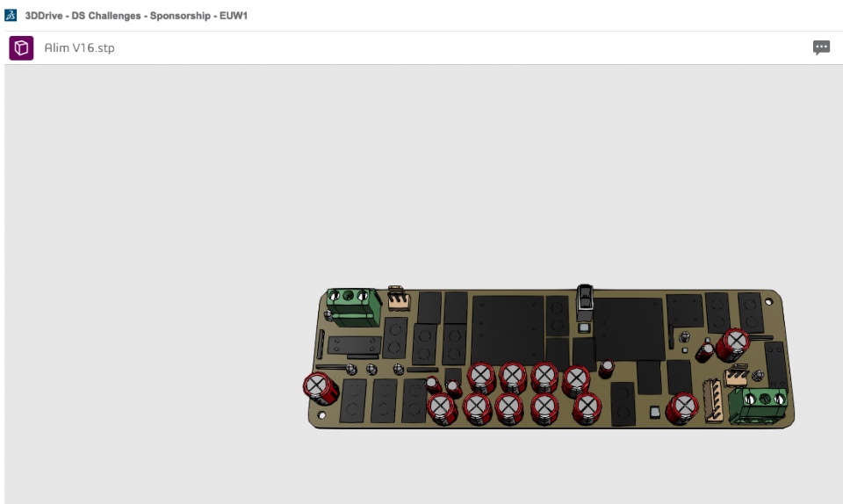Viewport: 843px width, 504px height.
Task: Click the Dassault Systèmes 3DS logo icon
Action: pyautogui.click(x=11, y=15)
